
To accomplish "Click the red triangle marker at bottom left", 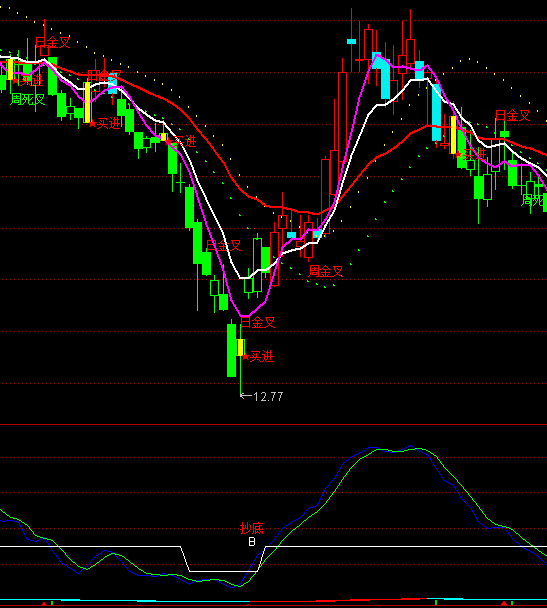I will (x=44, y=604).
